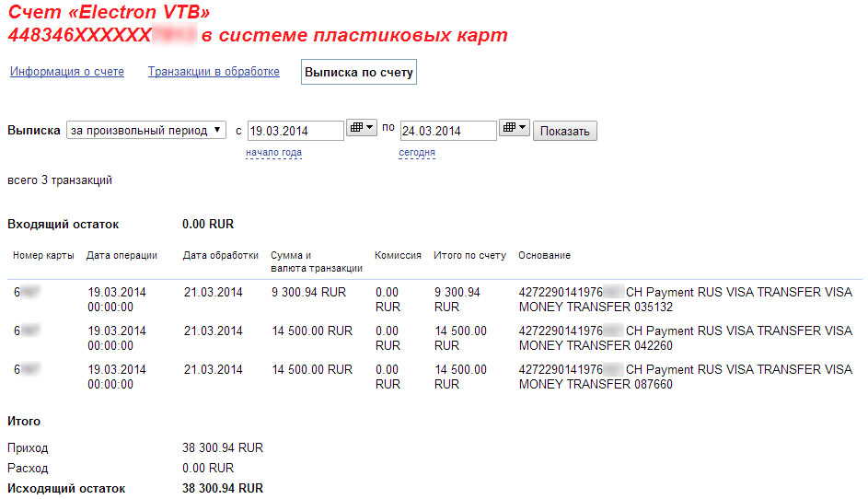Open the end date calendar picker
This screenshot has width=868, height=499.
(x=515, y=127)
